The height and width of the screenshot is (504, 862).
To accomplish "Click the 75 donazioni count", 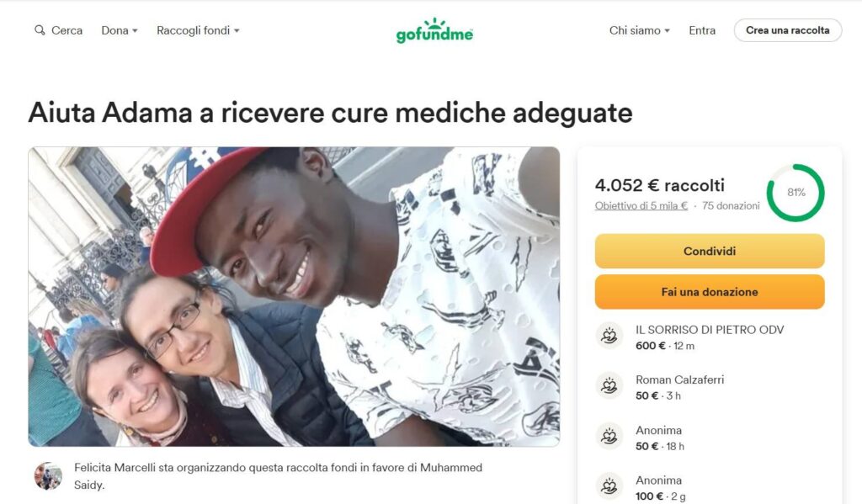I will [x=731, y=205].
